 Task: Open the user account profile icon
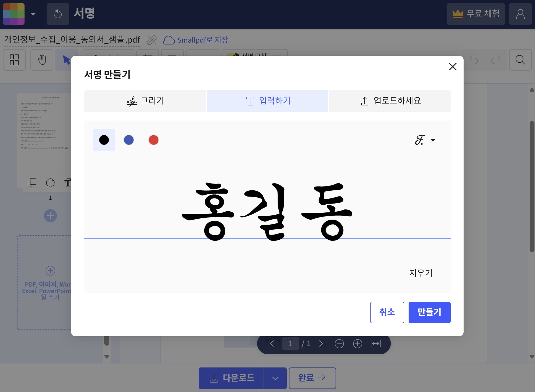point(520,14)
